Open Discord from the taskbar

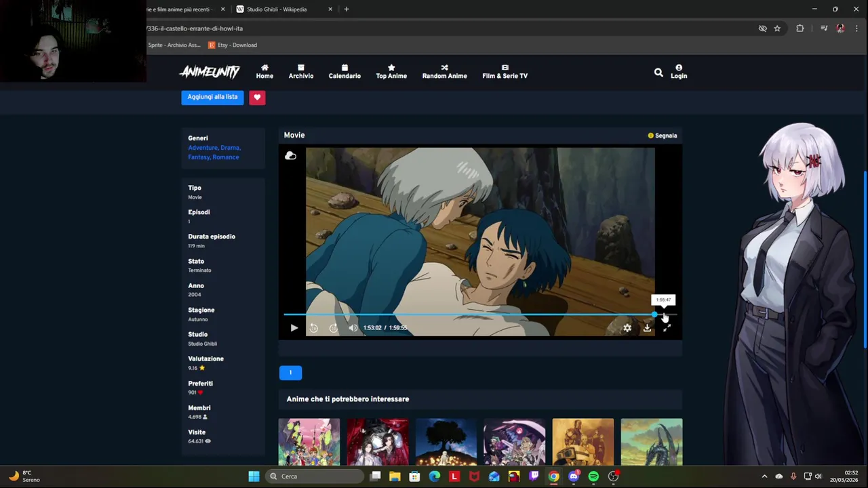click(x=574, y=476)
